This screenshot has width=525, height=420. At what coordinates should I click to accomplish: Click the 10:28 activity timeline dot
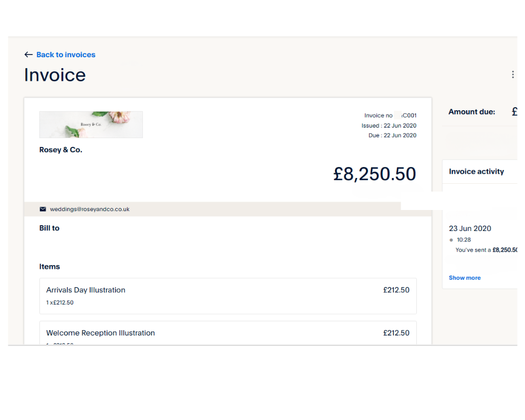[x=451, y=240]
